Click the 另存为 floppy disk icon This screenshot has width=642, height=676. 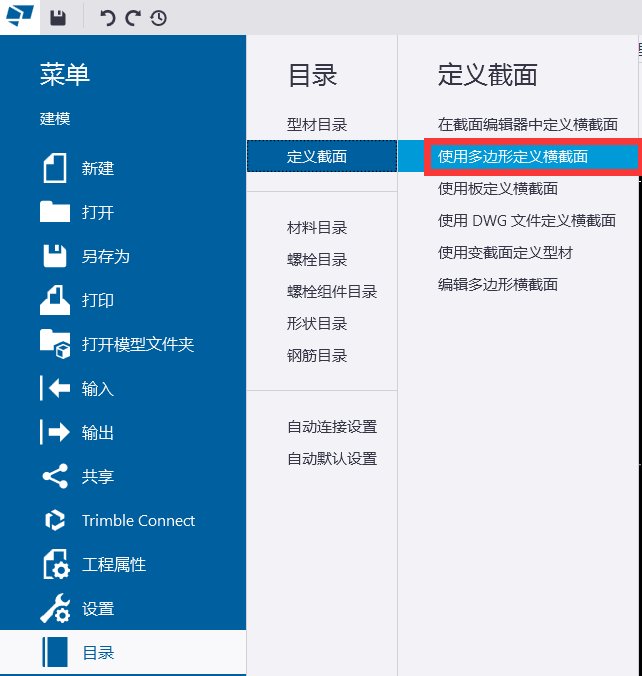tap(55, 256)
